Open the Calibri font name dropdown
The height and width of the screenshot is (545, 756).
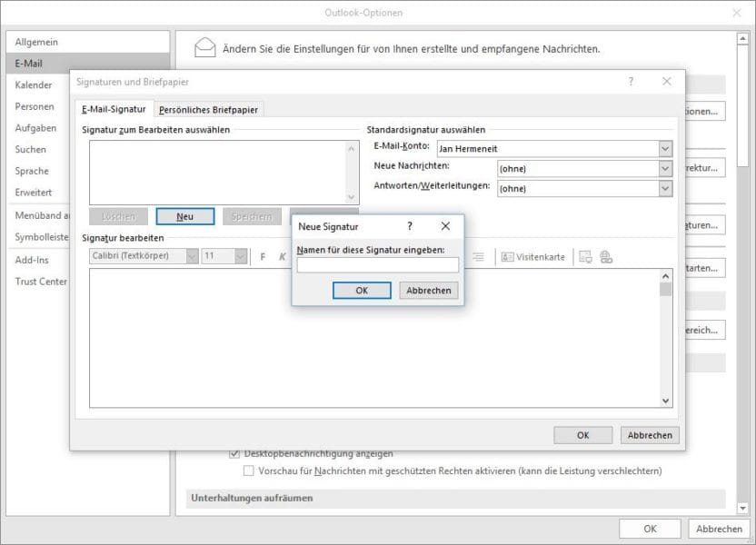(x=192, y=256)
